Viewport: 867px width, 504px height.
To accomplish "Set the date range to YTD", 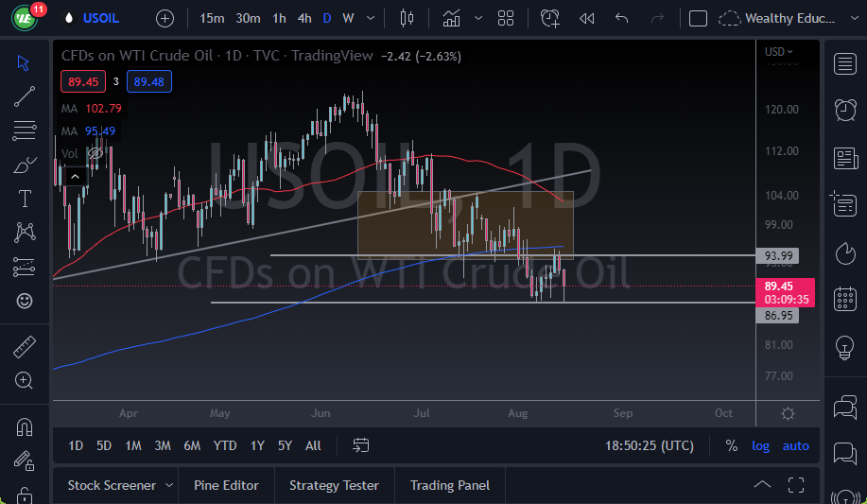I will tap(224, 445).
